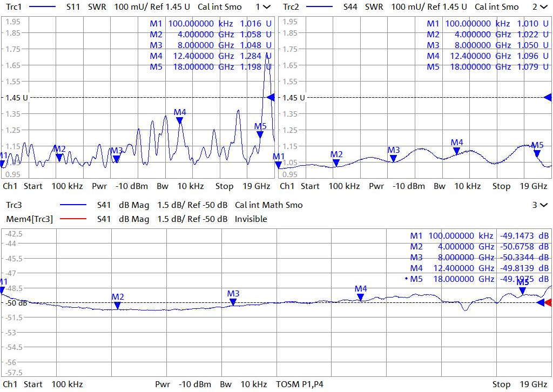Screen dimensions: 553x392
Task: Select the M5 18 GHz row in S41 marker table
Action: point(475,279)
